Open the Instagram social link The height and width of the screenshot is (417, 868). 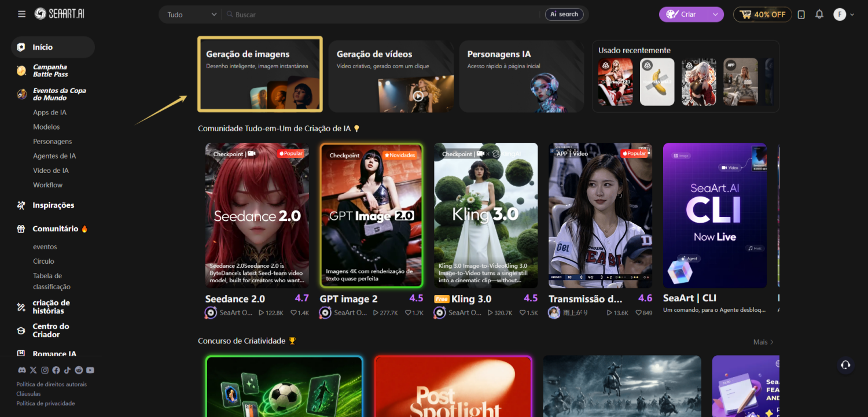(x=45, y=370)
